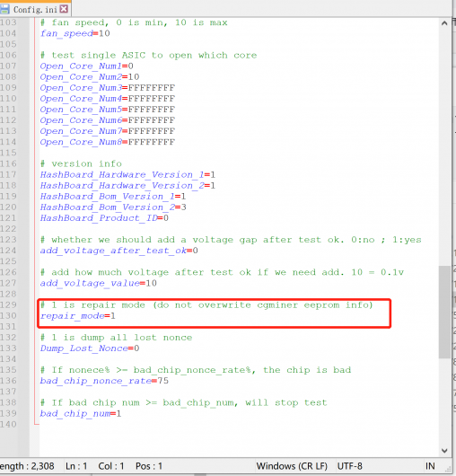Click the bad_chip_num=1 line
The width and height of the screenshot is (456, 476).
pyautogui.click(x=81, y=414)
